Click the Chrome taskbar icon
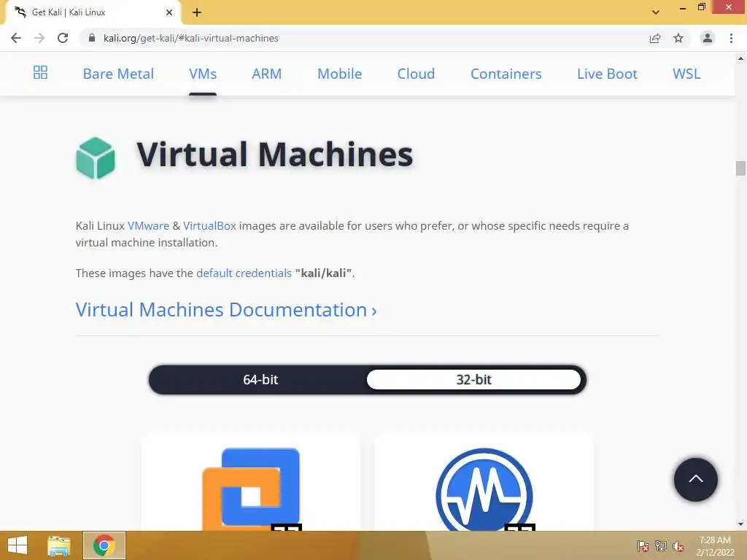 click(104, 545)
